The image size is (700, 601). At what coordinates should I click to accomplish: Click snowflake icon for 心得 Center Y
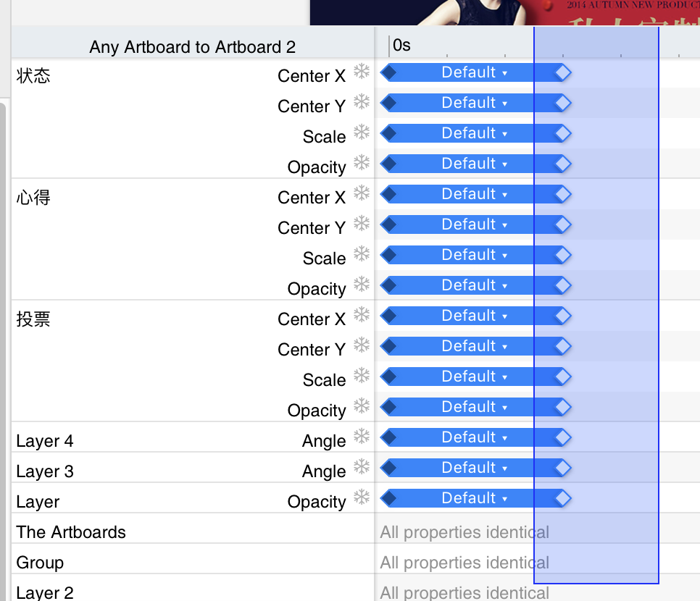click(x=362, y=223)
